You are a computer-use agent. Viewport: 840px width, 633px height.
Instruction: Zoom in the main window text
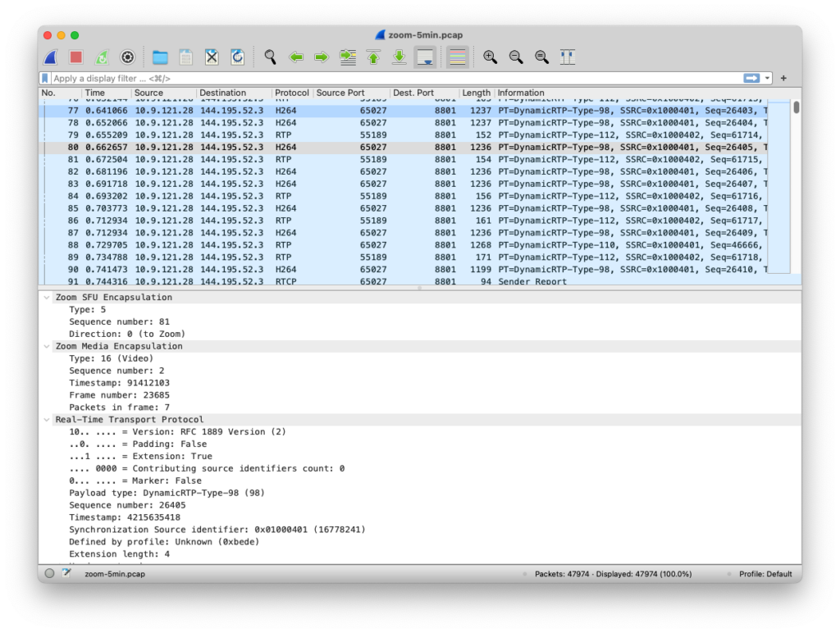(x=490, y=57)
